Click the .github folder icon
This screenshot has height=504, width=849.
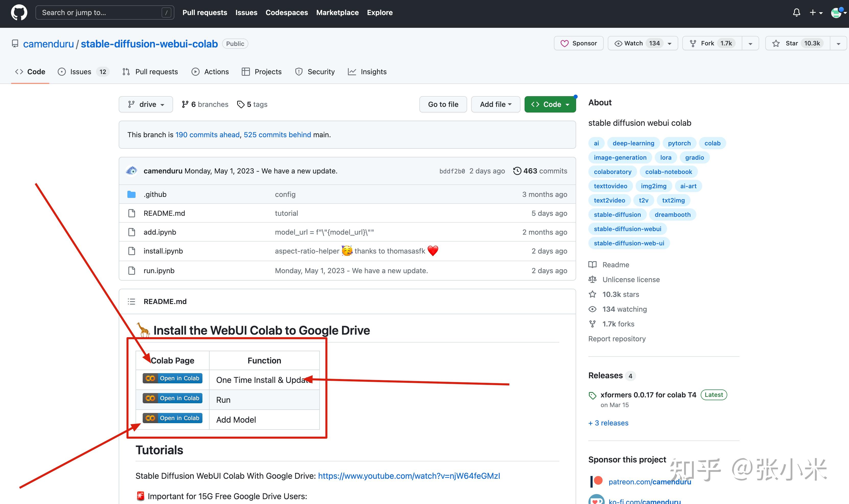coord(131,194)
